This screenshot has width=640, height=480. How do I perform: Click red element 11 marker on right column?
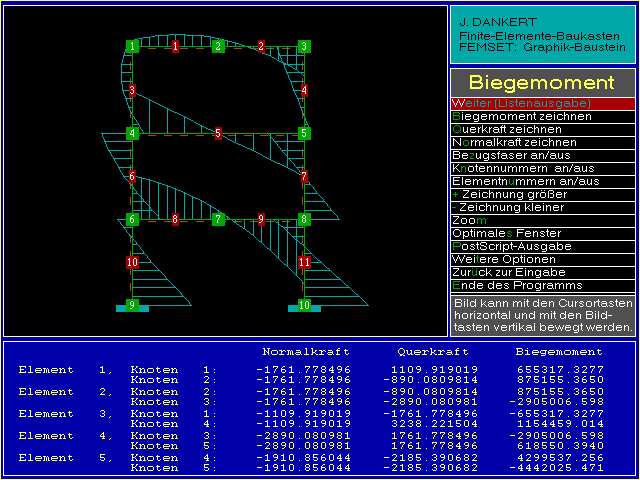304,262
